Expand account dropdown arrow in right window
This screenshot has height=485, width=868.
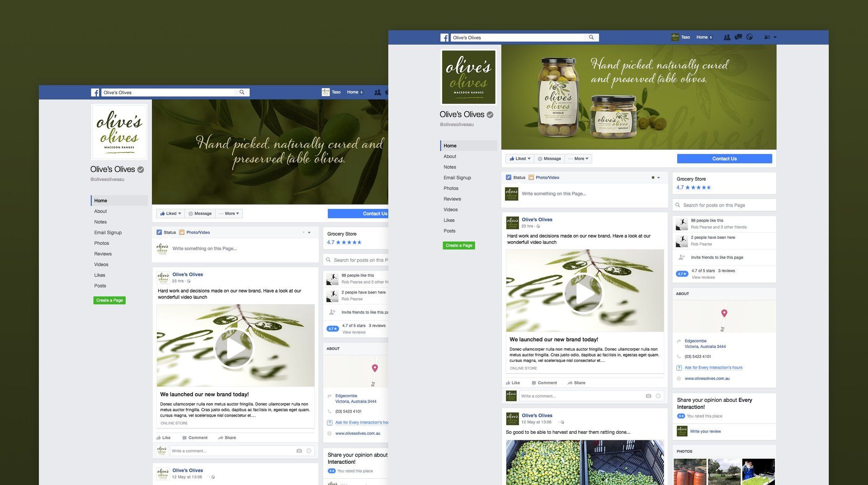point(775,37)
